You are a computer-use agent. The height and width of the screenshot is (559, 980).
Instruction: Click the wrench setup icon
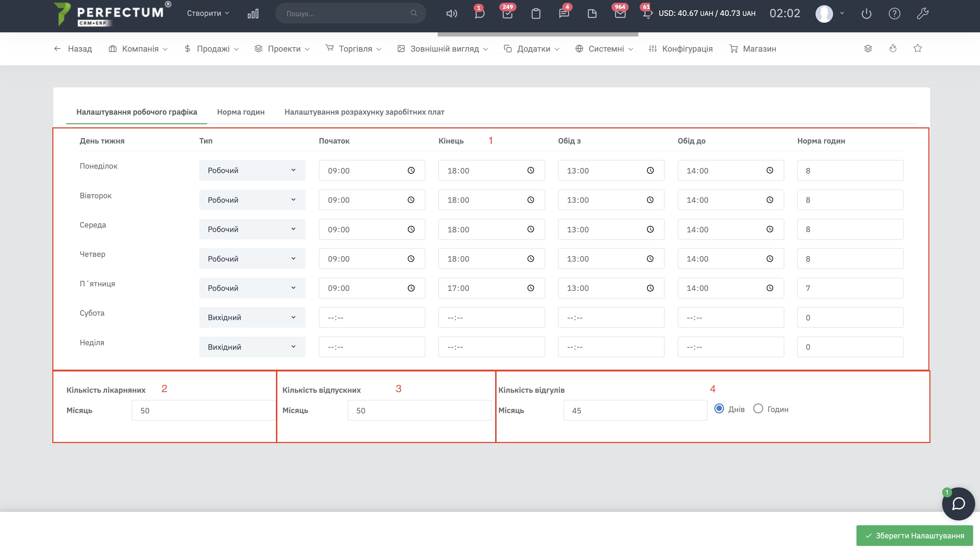(923, 13)
